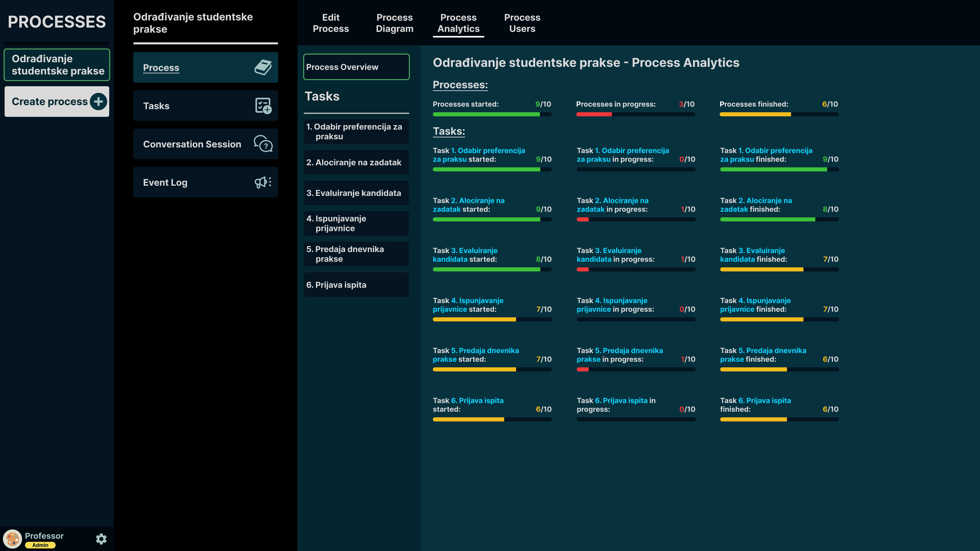
Task: Select Process Overview in the sidebar
Action: click(356, 67)
